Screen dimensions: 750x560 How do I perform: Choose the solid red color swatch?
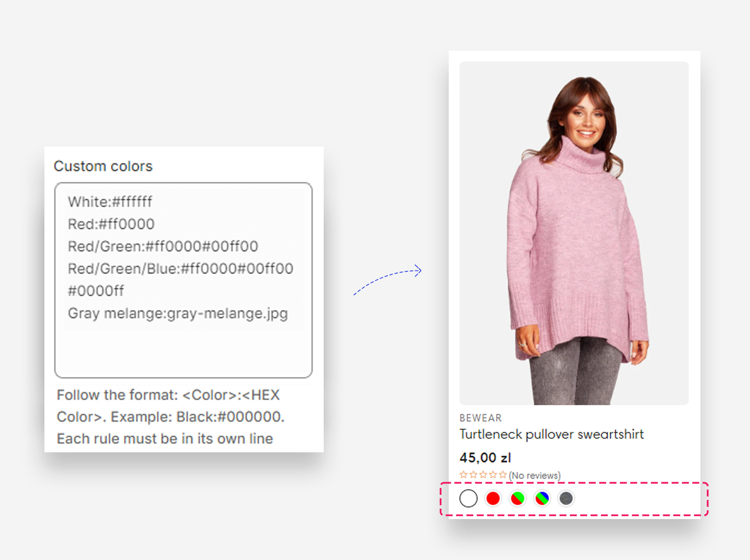tap(493, 498)
